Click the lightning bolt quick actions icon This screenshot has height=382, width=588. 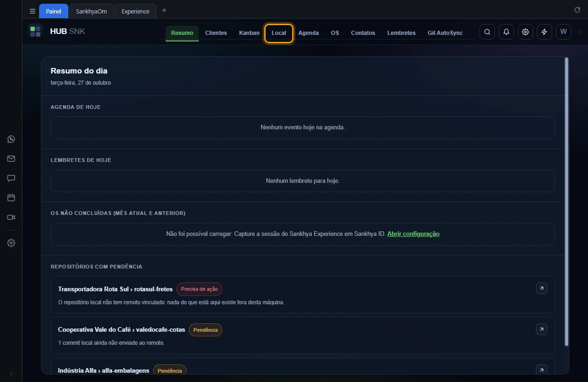(544, 32)
